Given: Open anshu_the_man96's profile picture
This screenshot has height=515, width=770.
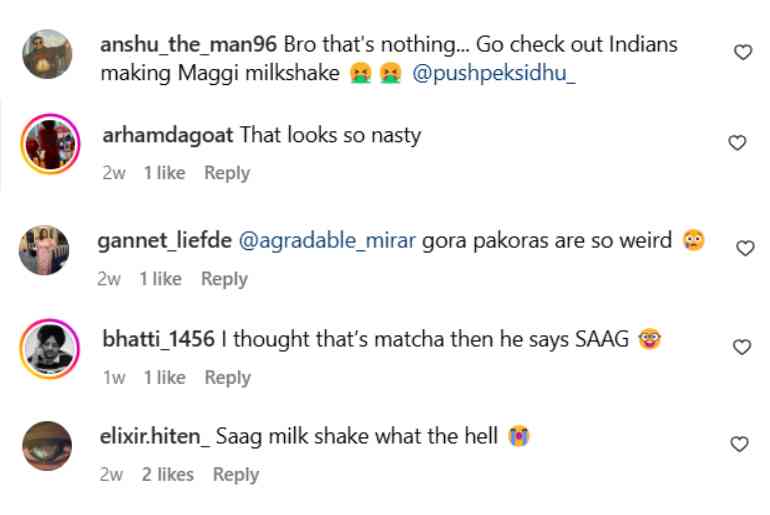Looking at the screenshot, I should [47, 54].
